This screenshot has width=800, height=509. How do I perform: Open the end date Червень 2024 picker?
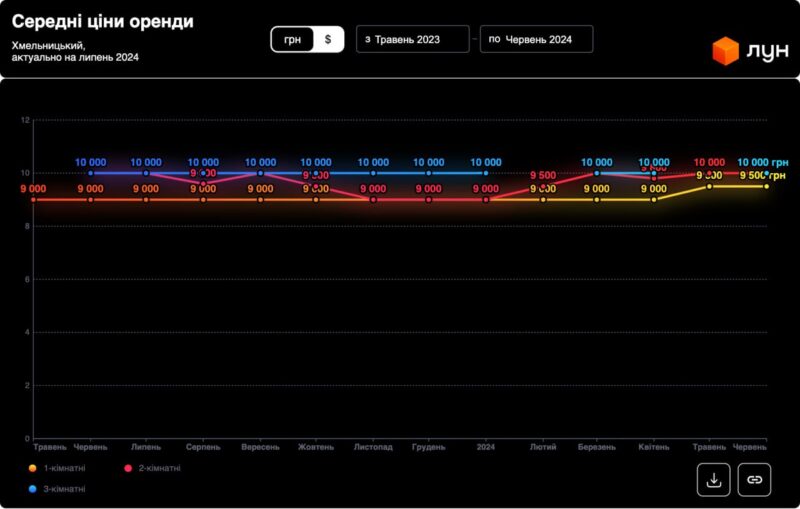click(x=536, y=39)
